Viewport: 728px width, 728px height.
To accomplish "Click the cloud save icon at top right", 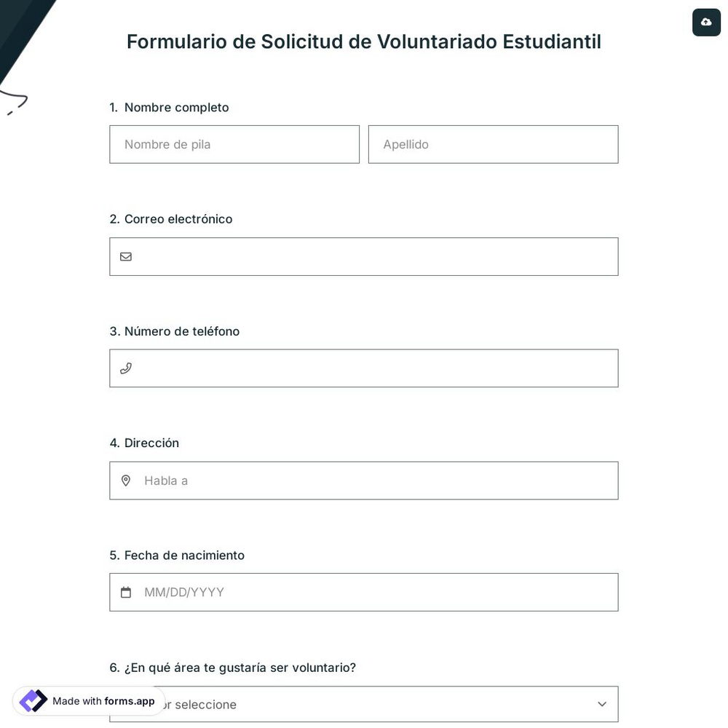I will [705, 23].
